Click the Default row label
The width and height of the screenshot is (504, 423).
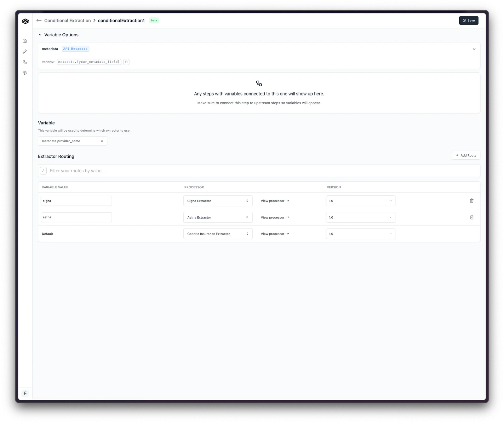[x=47, y=234]
